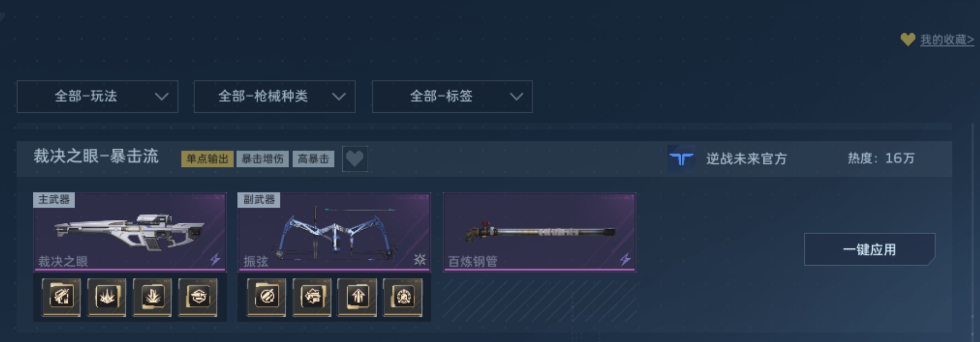980x342 pixels.
Task: Select the crown-burst plugin icon under 裁决之眼
Action: pyautogui.click(x=107, y=297)
